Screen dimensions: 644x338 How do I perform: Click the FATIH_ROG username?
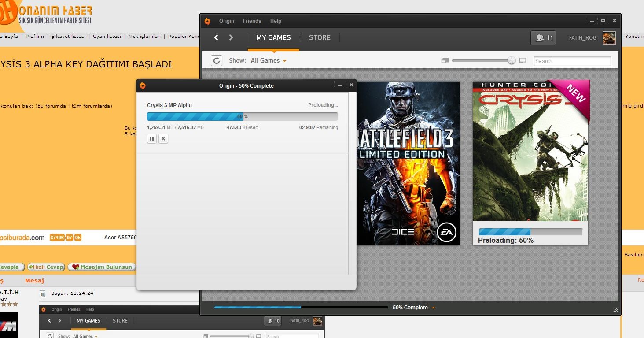(x=582, y=38)
